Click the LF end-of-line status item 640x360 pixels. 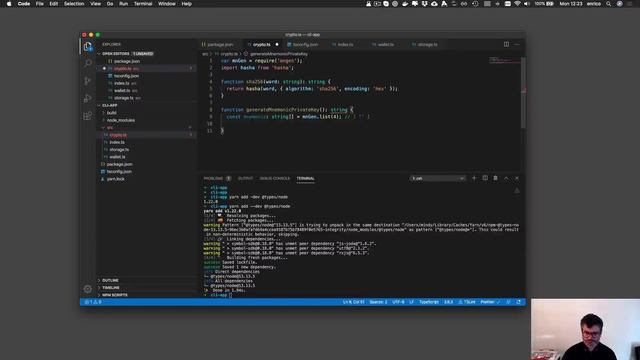pos(411,302)
